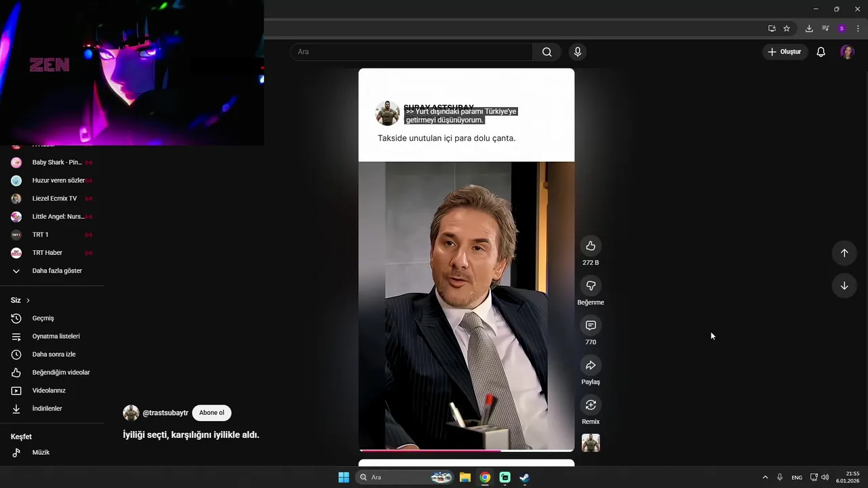Screen dimensions: 868x488
Task: Bookmark this page with the star icon
Action: coord(787,28)
